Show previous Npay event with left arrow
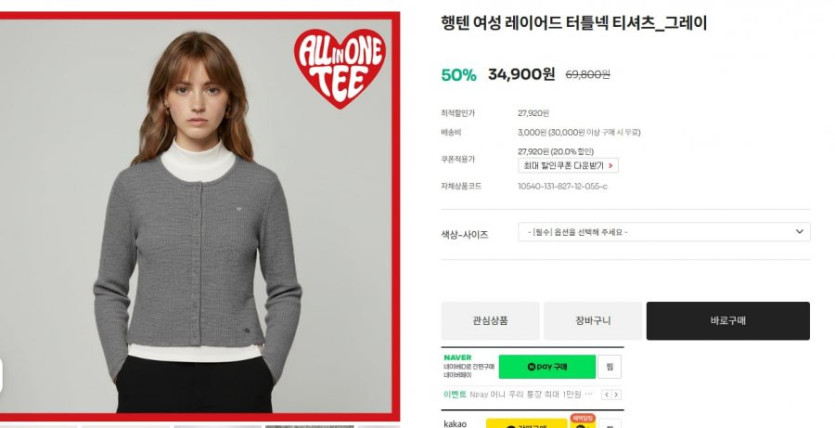 pyautogui.click(x=606, y=394)
